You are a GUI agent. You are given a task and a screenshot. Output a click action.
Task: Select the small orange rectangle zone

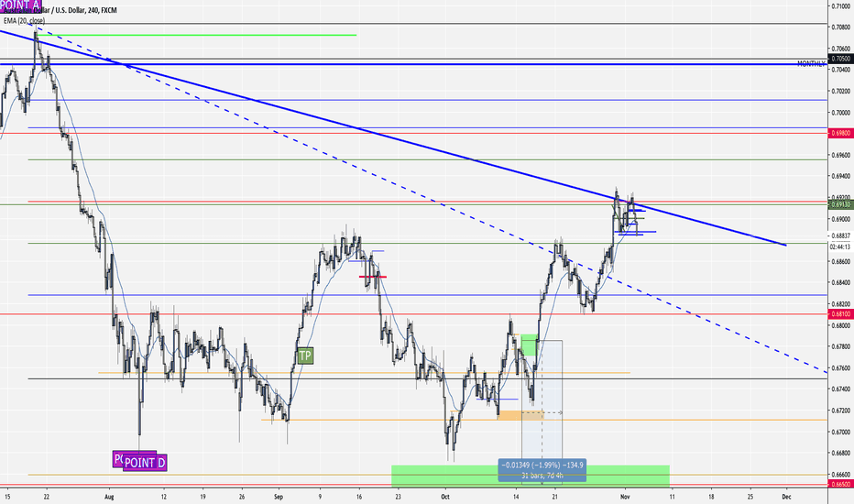521,415
